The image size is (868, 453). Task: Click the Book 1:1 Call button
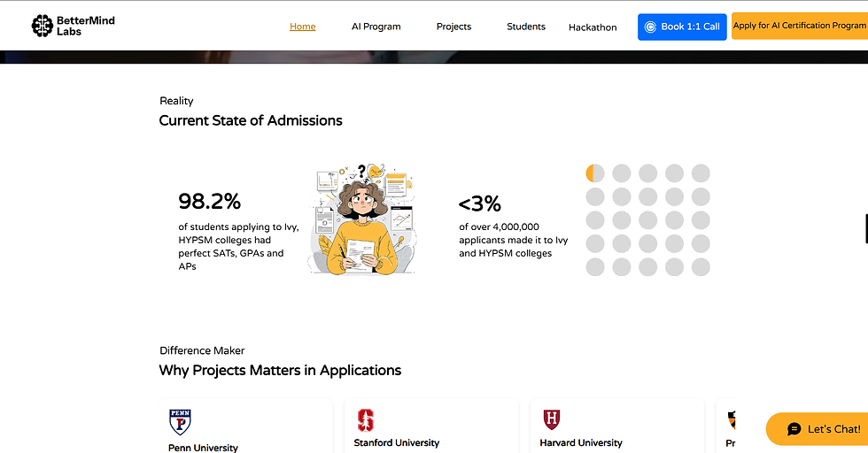click(x=682, y=27)
